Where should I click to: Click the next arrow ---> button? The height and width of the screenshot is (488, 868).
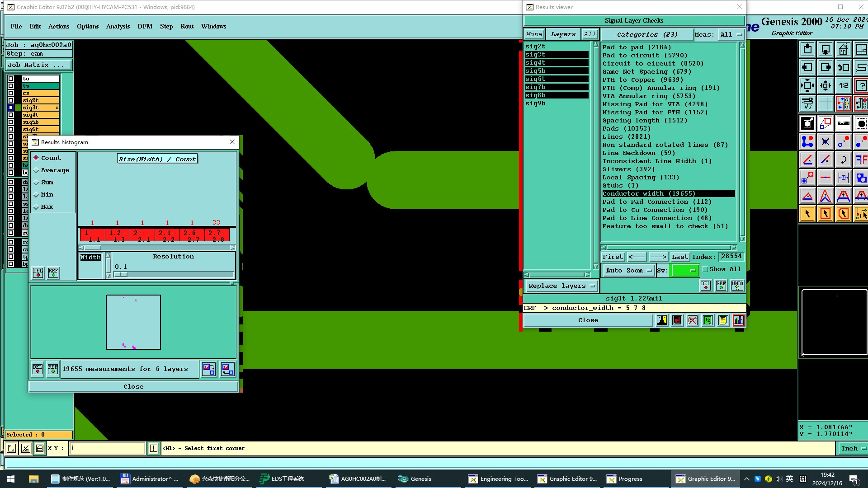[x=658, y=257]
